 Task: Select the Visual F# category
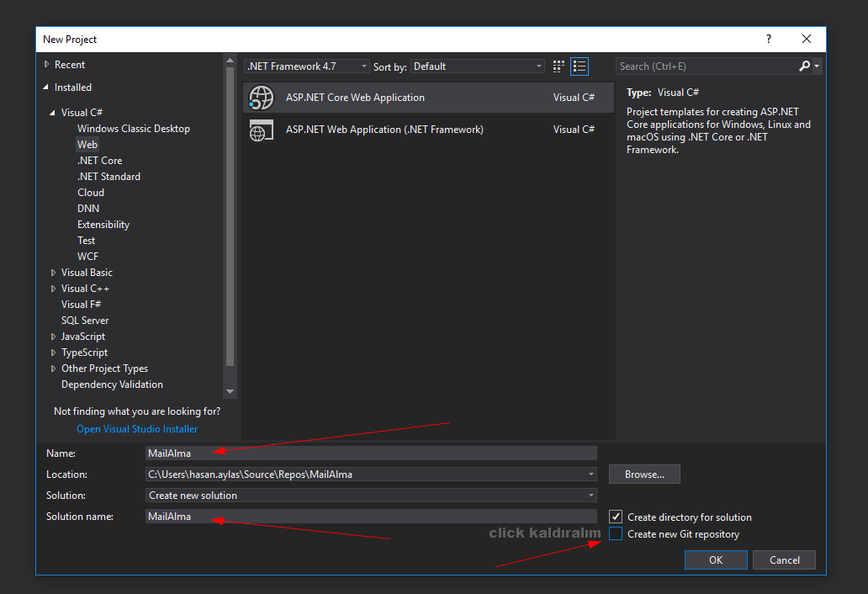(82, 305)
